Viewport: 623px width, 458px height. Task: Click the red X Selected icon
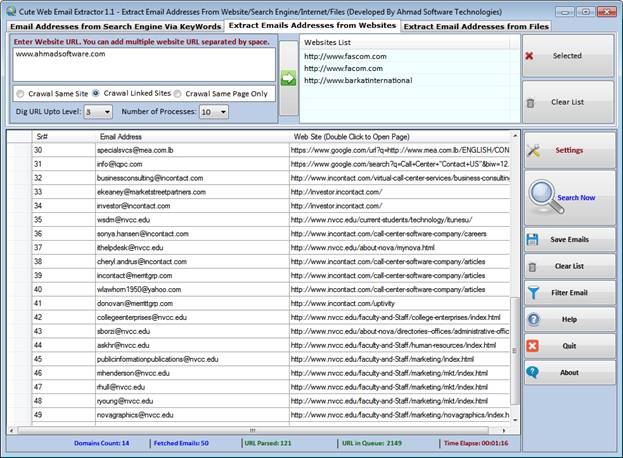[x=530, y=56]
